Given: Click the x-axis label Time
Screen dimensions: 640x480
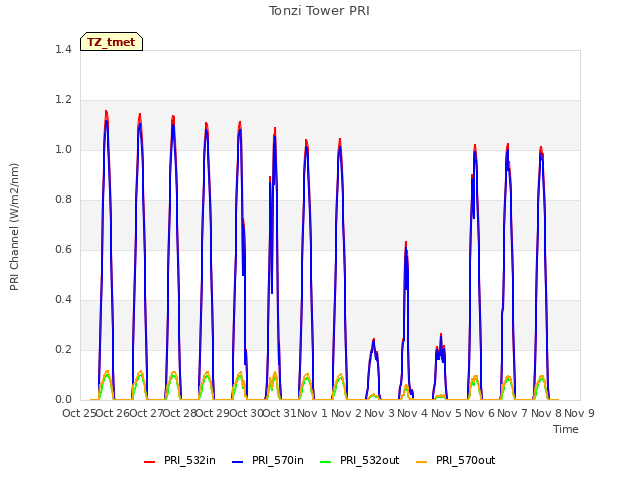Looking at the screenshot, I should tap(566, 429).
